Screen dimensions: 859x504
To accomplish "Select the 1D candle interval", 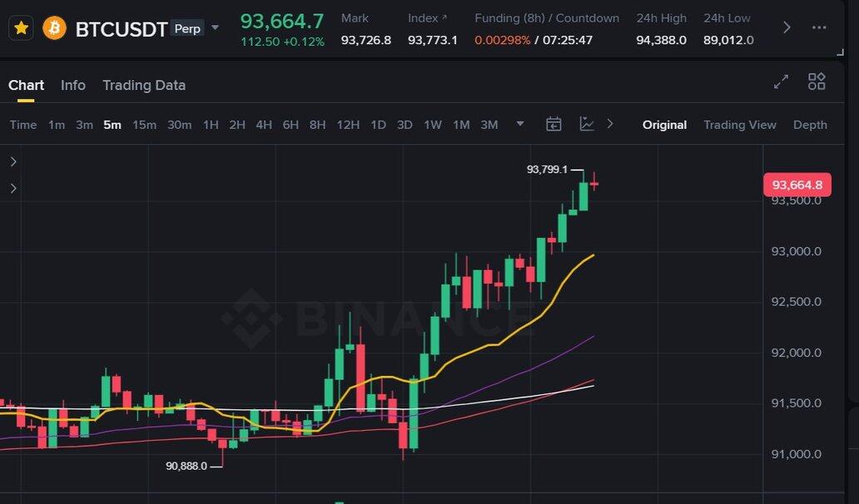I will [378, 125].
